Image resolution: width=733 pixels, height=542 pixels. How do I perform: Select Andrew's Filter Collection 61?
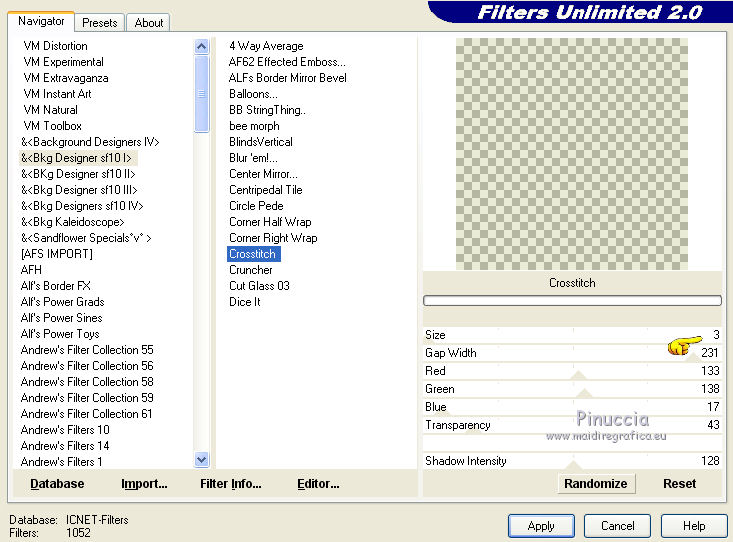86,413
